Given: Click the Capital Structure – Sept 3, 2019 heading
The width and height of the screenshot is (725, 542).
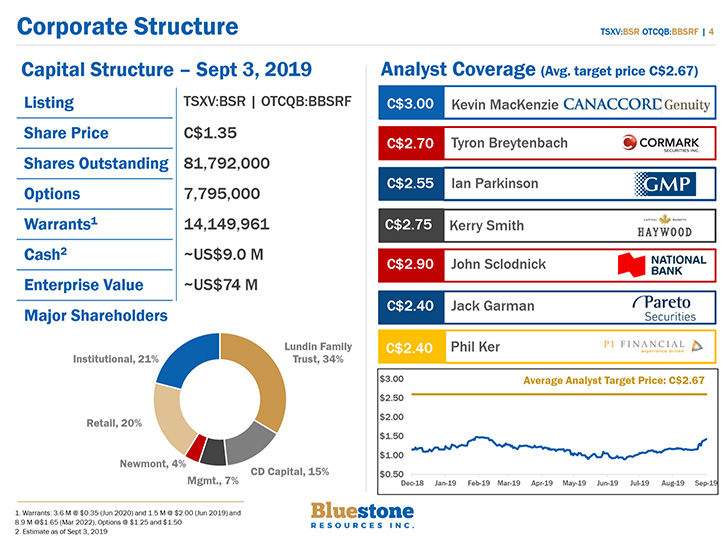Looking at the screenshot, I should 166,70.
